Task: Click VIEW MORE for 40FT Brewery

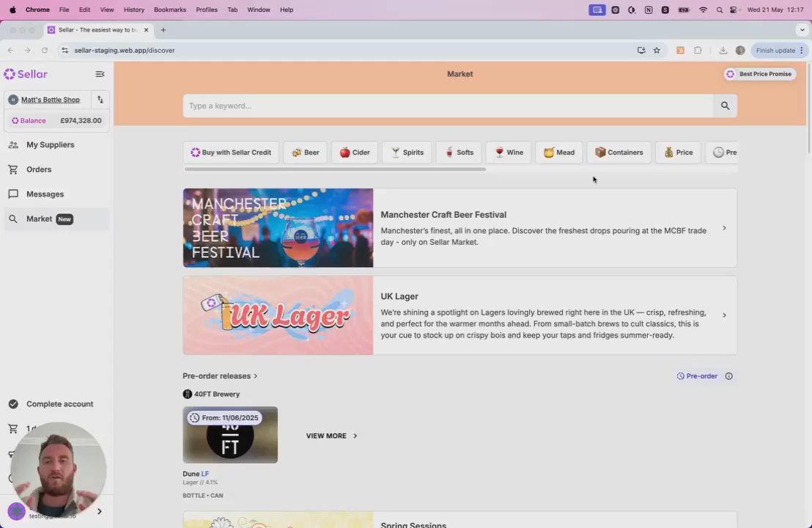Action: pyautogui.click(x=331, y=436)
